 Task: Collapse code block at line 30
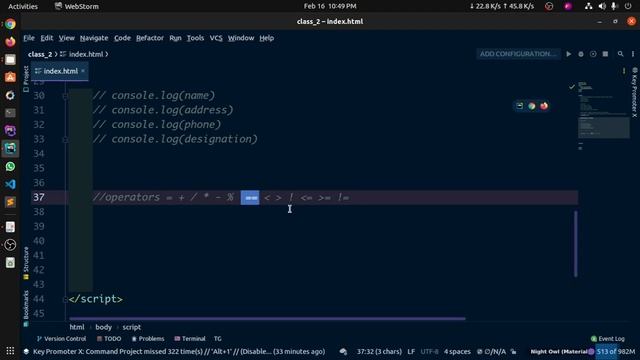65,96
